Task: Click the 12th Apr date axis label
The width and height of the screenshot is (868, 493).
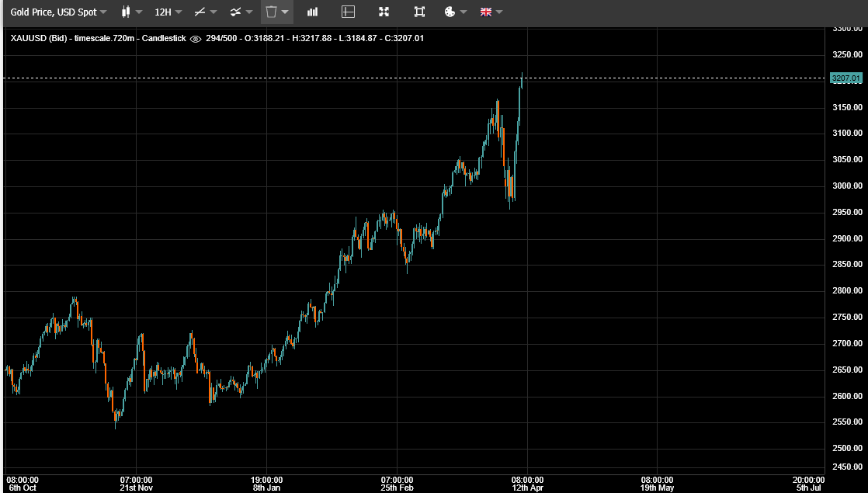Action: point(527,488)
